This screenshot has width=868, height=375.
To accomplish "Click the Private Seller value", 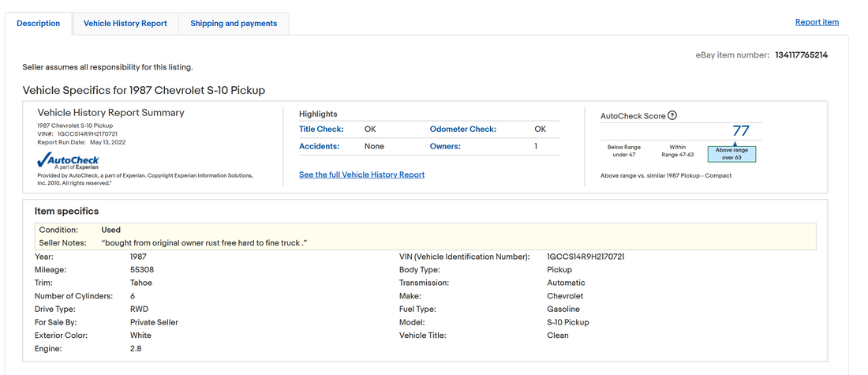I will coord(154,322).
